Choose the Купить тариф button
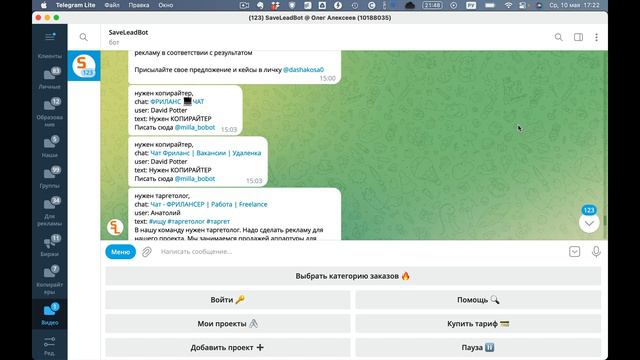Viewport: 640px width, 360px height. [478, 324]
